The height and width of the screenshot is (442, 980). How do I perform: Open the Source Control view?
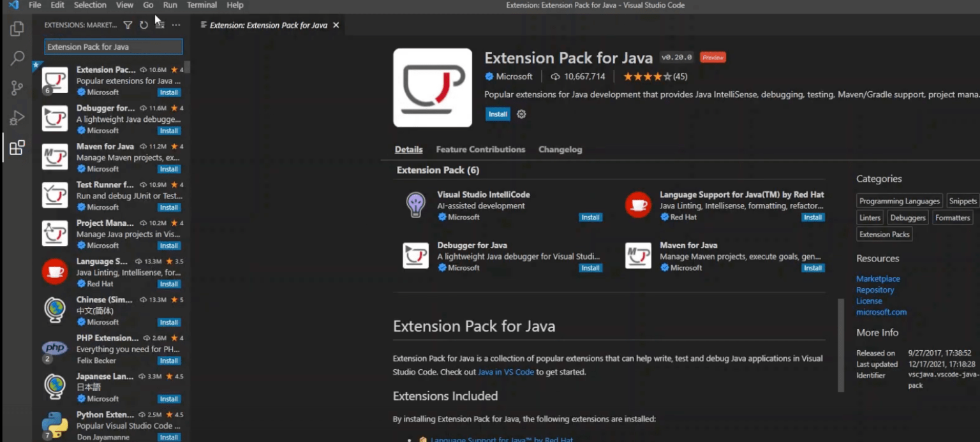click(x=17, y=88)
